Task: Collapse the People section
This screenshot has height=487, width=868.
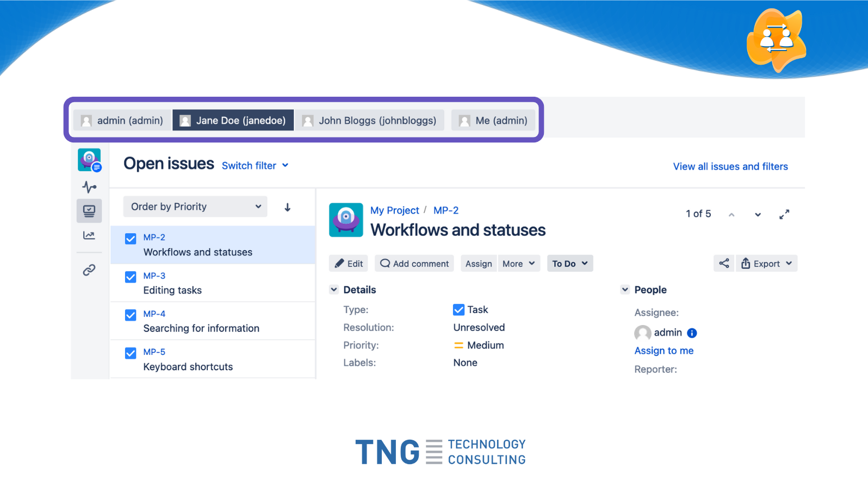Action: pyautogui.click(x=625, y=290)
